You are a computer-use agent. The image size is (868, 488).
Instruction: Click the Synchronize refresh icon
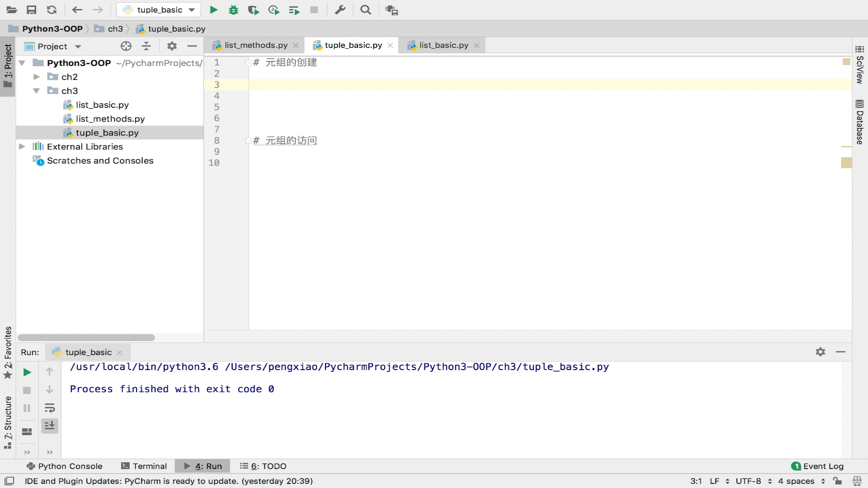[x=52, y=10]
